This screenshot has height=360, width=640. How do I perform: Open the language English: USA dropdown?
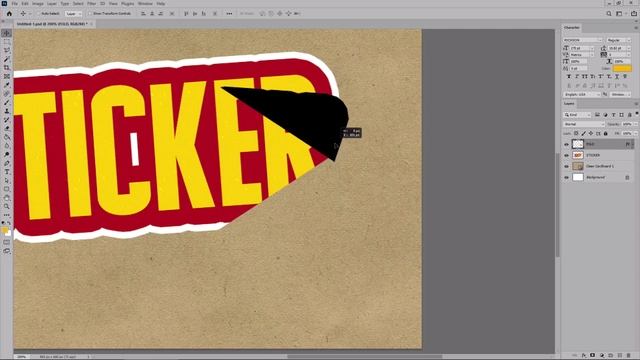[x=582, y=94]
